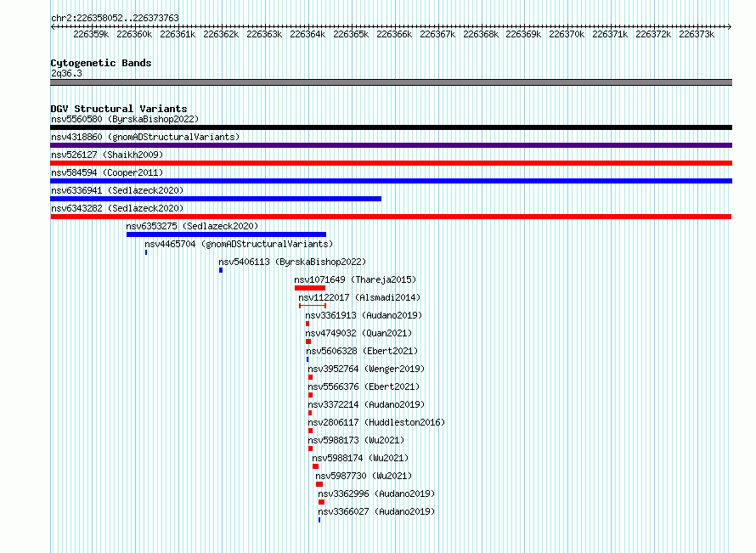Select the red nsv1122017 interval bracket
This screenshot has height=553, width=756.
pos(313,306)
